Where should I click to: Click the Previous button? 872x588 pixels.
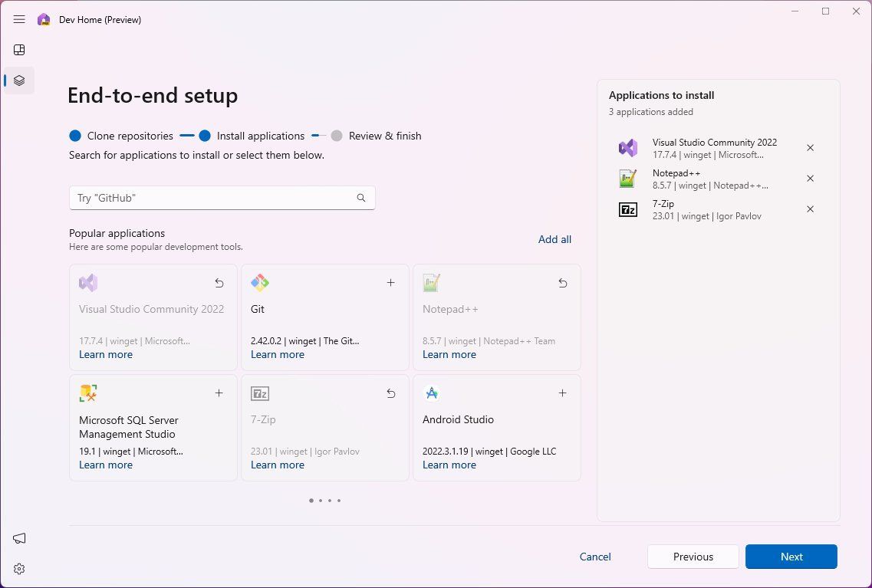point(693,557)
